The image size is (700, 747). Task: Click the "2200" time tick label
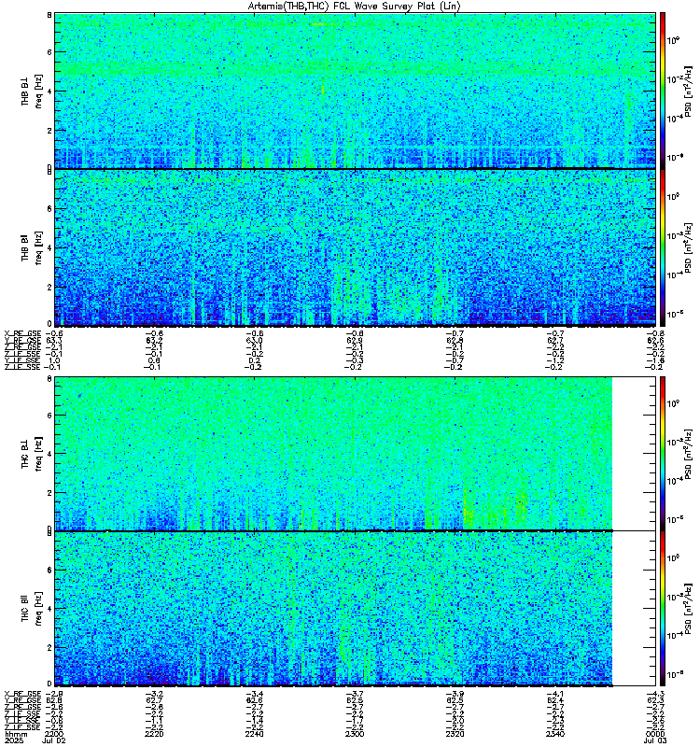coord(54,734)
